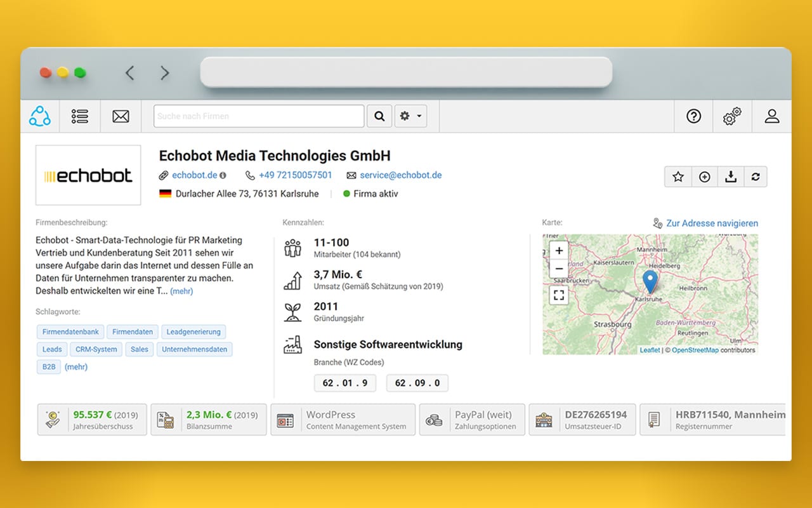Open the search settings gear dropdown

(410, 116)
